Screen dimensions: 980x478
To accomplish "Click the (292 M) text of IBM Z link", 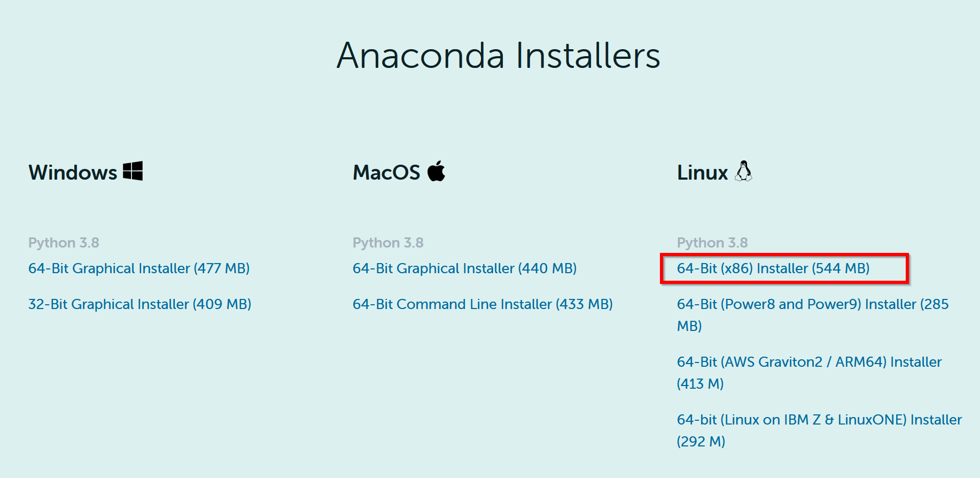I will pos(701,442).
